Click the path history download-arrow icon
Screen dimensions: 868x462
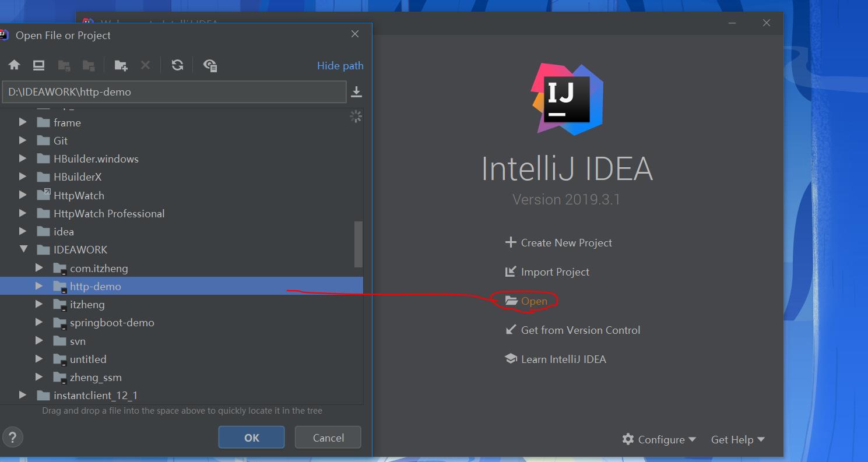coord(356,92)
